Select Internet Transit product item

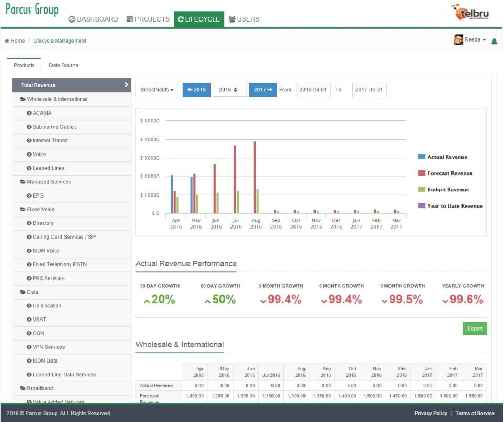coord(71,140)
